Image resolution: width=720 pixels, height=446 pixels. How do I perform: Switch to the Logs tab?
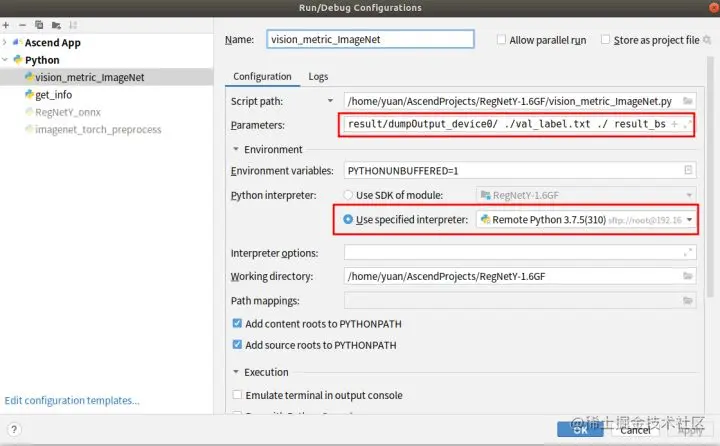click(318, 76)
